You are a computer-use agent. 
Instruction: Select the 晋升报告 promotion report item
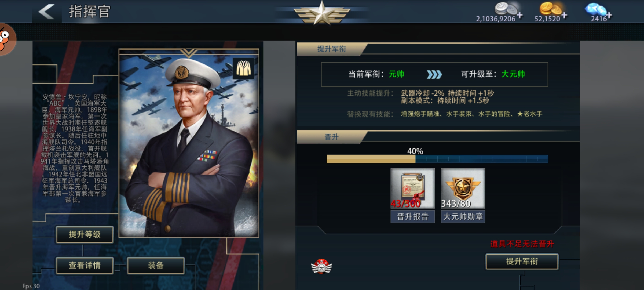click(x=412, y=195)
